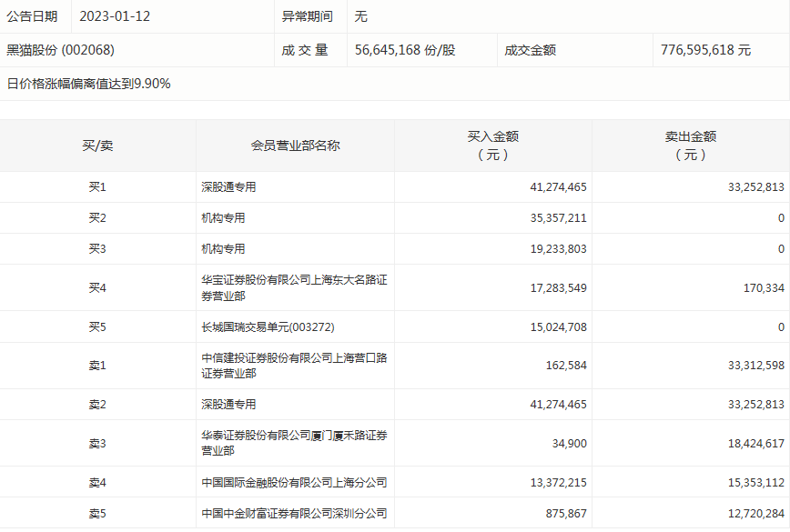Select sell amount 0 in 买5 row
Viewport: 790px width, 532px height.
(781, 327)
